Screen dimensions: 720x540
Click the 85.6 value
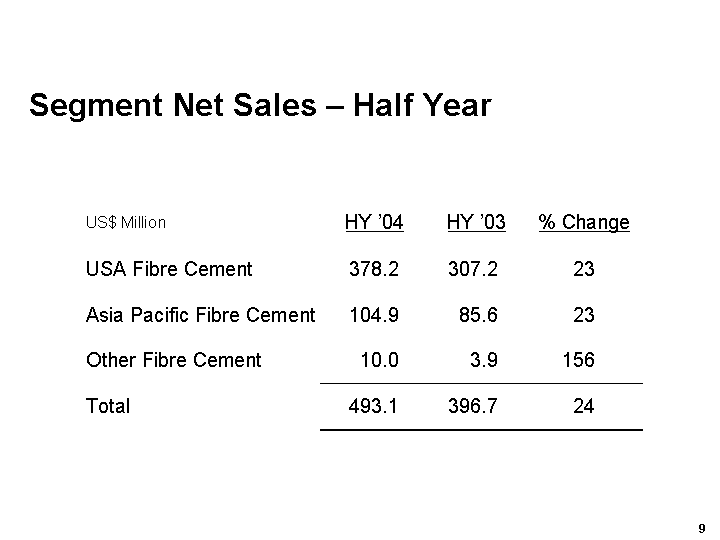pyautogui.click(x=478, y=315)
